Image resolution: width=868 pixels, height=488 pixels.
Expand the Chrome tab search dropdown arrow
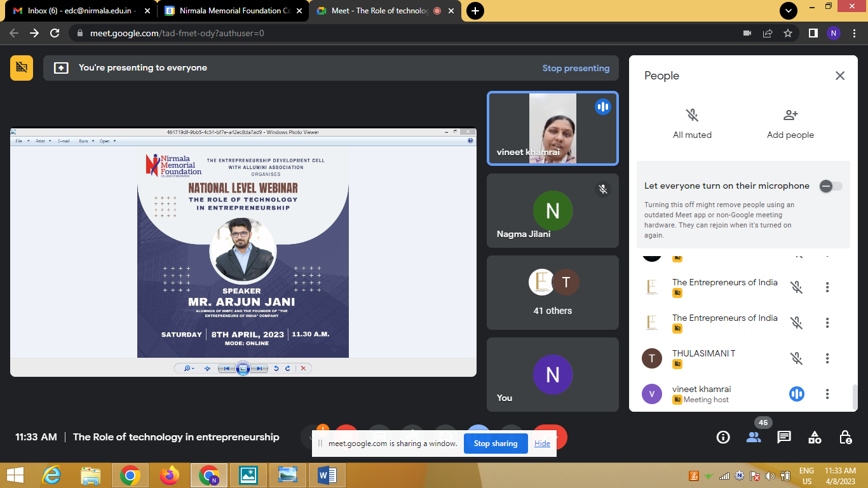[x=789, y=11]
